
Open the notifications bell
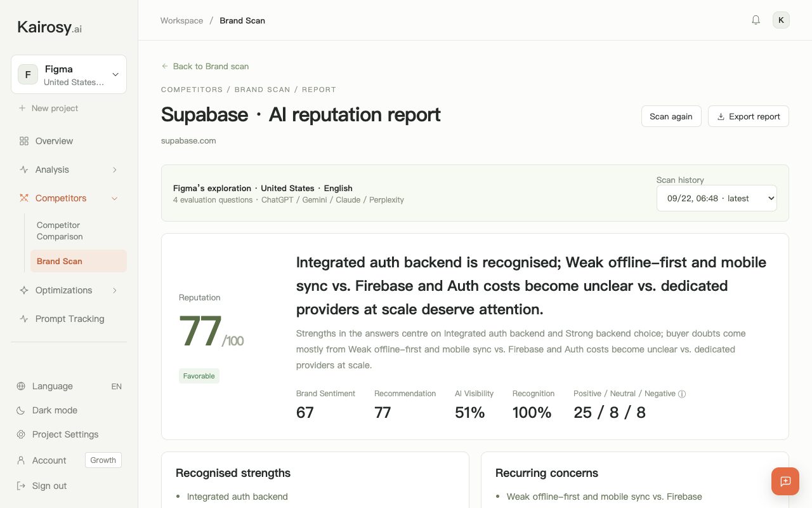[756, 20]
